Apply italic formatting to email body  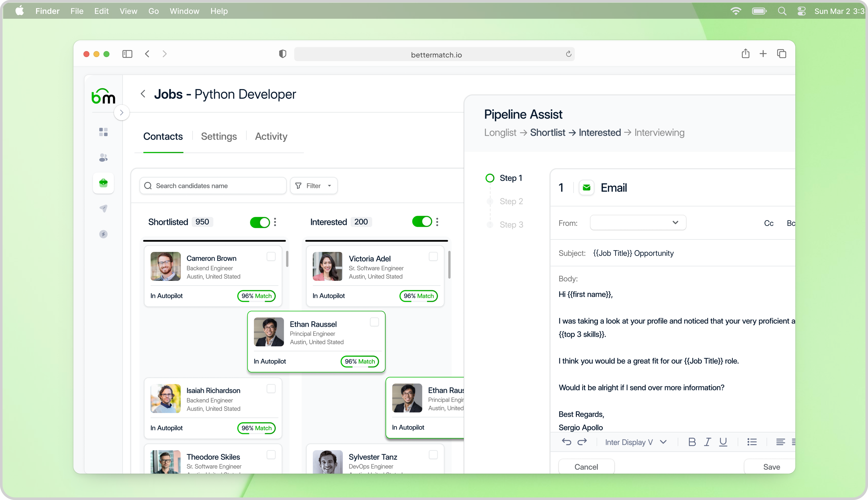[708, 442]
